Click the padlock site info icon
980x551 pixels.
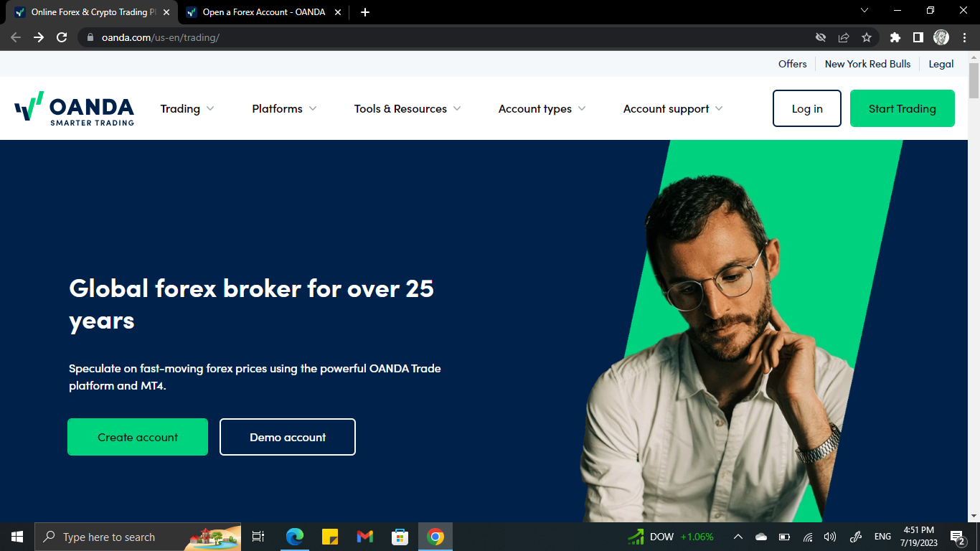point(90,37)
